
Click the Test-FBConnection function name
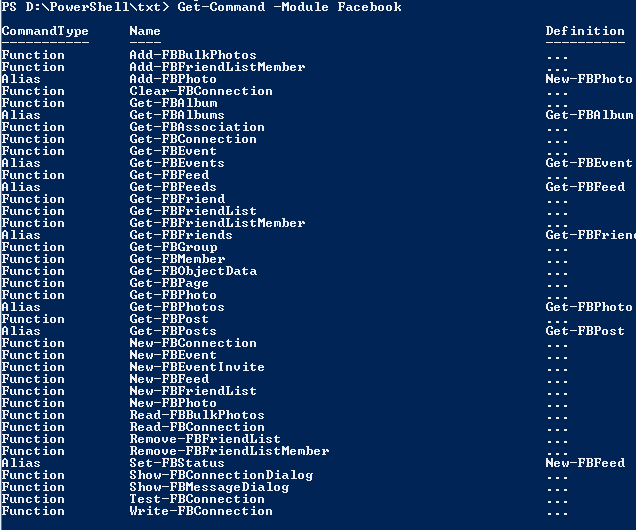(x=197, y=499)
